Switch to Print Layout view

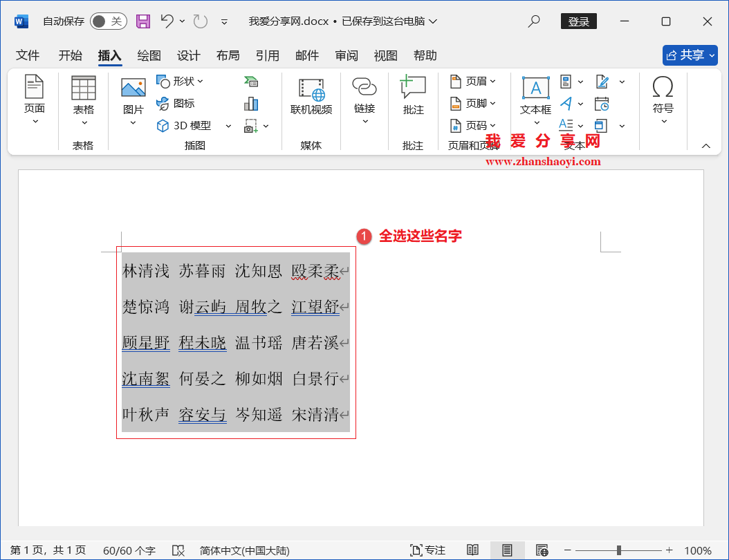[507, 550]
